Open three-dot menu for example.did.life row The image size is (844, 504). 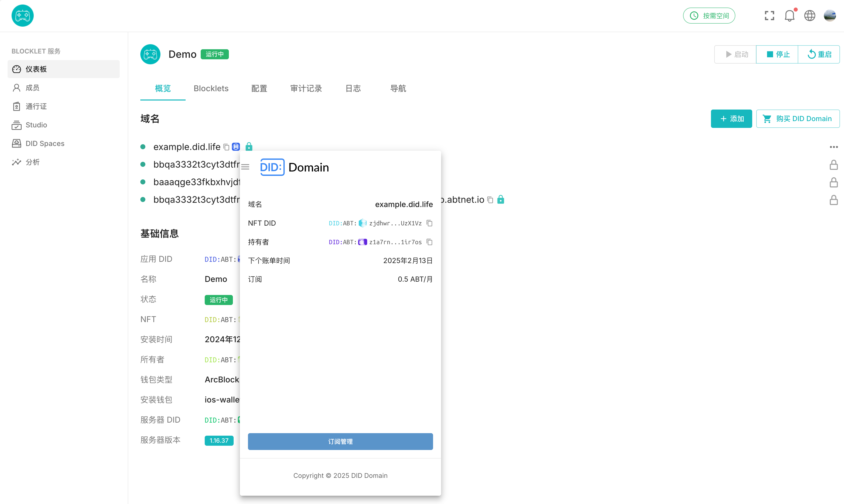click(833, 147)
